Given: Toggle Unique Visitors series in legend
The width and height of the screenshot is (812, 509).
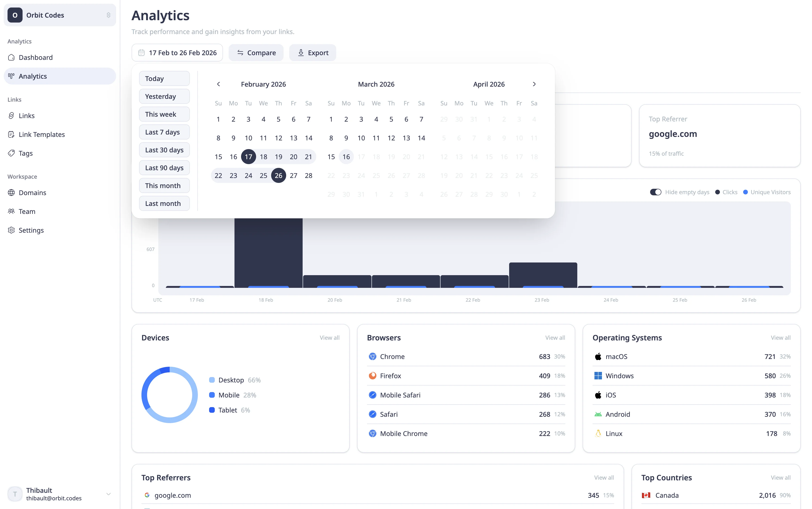Looking at the screenshot, I should [766, 192].
